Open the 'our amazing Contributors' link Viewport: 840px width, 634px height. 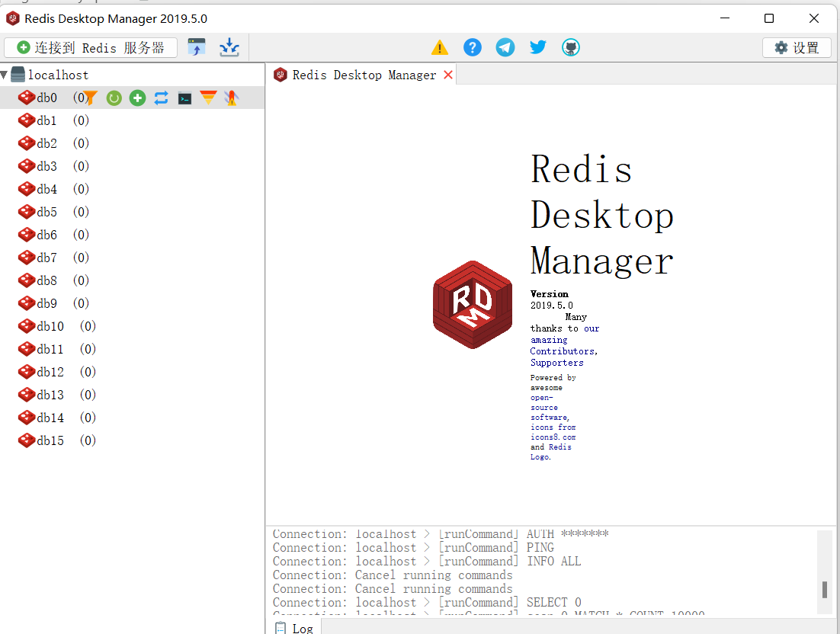pos(563,340)
